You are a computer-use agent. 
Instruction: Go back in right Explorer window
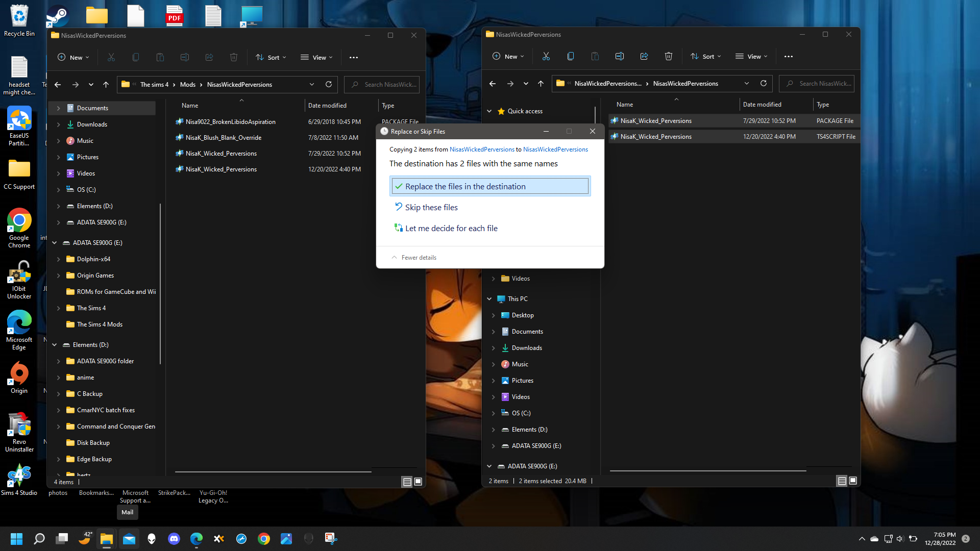coord(493,84)
